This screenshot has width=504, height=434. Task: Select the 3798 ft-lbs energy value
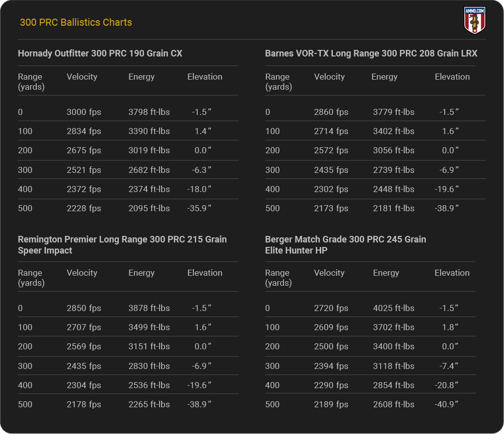149,112
